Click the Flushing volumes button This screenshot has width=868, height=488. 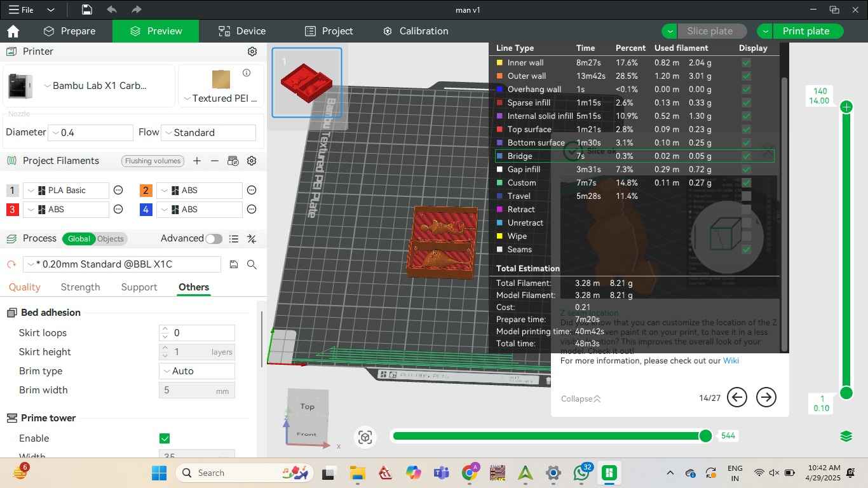pyautogui.click(x=153, y=161)
